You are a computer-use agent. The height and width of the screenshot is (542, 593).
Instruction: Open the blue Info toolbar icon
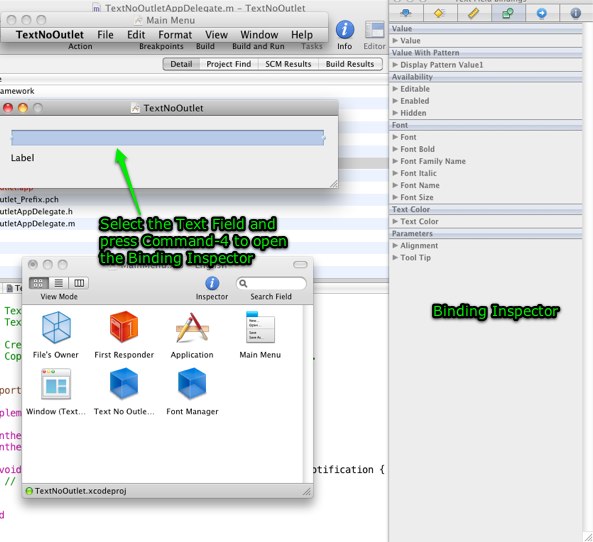click(345, 30)
